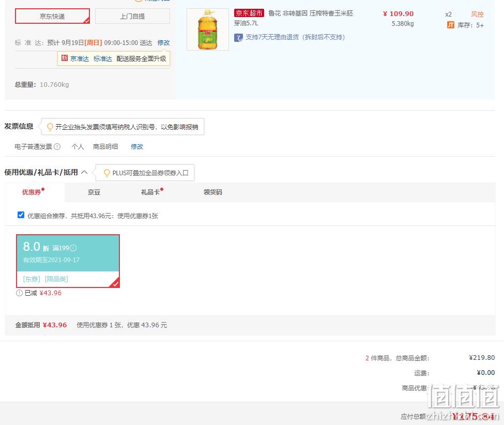Select 京东快递 delivery option
This screenshot has height=425, width=504.
[52, 16]
